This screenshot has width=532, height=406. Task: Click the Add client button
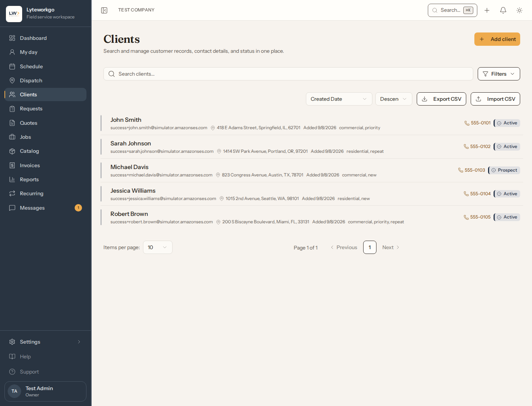497,39
